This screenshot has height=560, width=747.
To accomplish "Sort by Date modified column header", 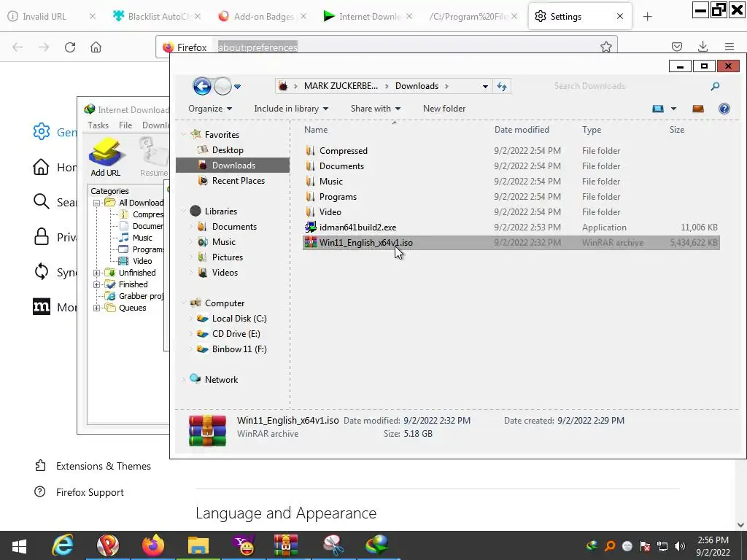I will 522,130.
